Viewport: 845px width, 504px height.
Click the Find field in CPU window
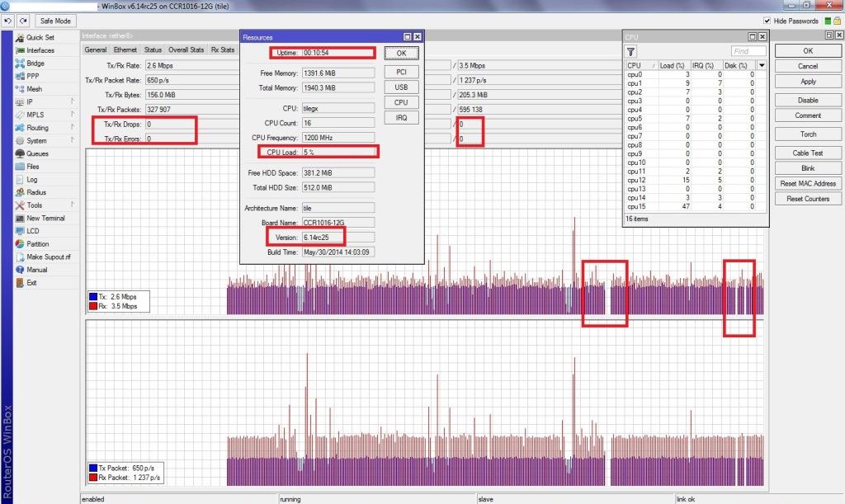(x=748, y=52)
